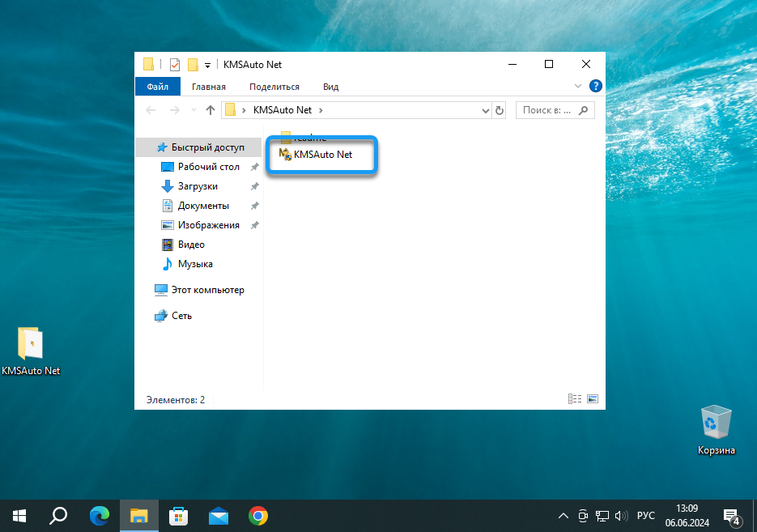Screen dimensions: 757x532
Task: Click New folder quick access toolbar icon
Action: pos(194,64)
